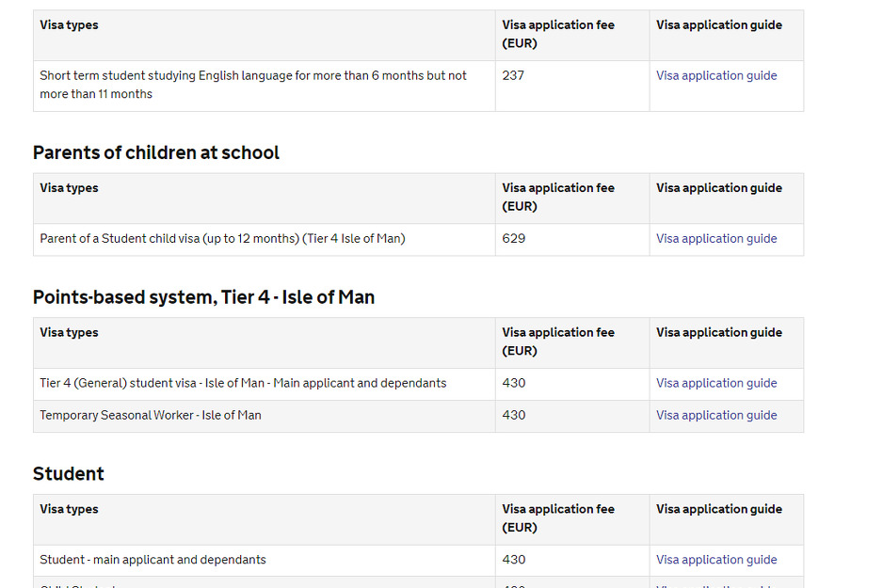The width and height of the screenshot is (883, 588).
Task: Open visa application guide for Short term student row
Action: (x=716, y=75)
